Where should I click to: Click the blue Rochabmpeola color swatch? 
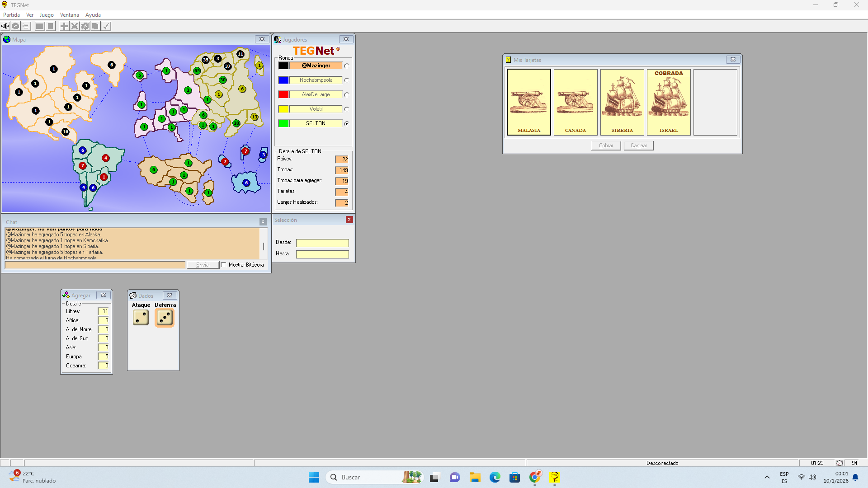click(283, 80)
